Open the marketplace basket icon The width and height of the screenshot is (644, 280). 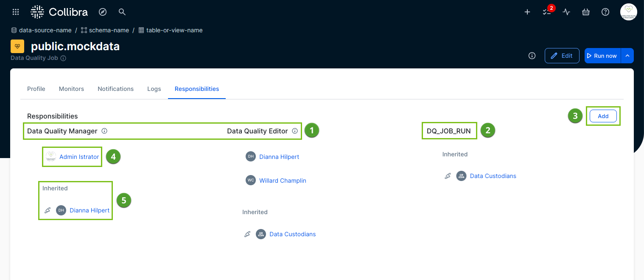tap(585, 12)
